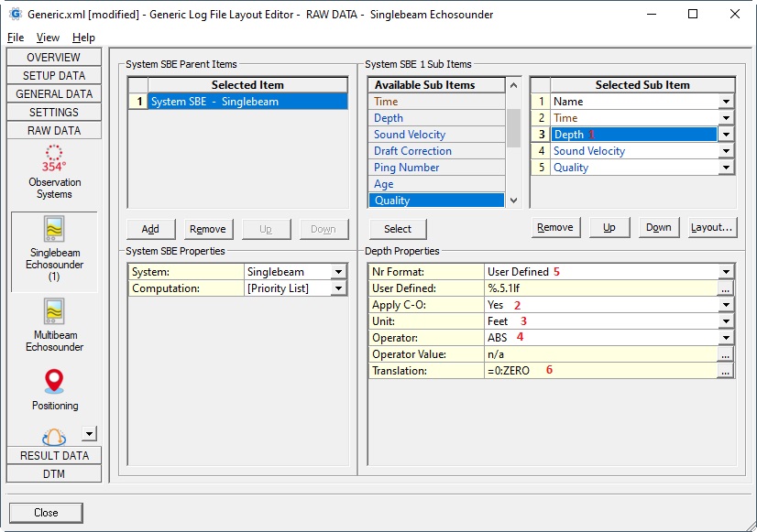The image size is (757, 532).
Task: Click the Close button at bottom left
Action: point(46,513)
